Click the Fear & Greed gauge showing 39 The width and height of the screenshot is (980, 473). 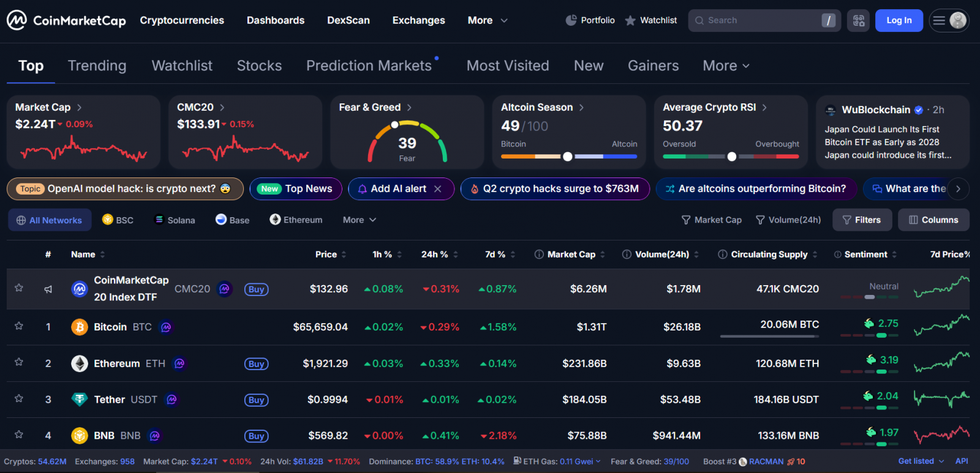407,142
